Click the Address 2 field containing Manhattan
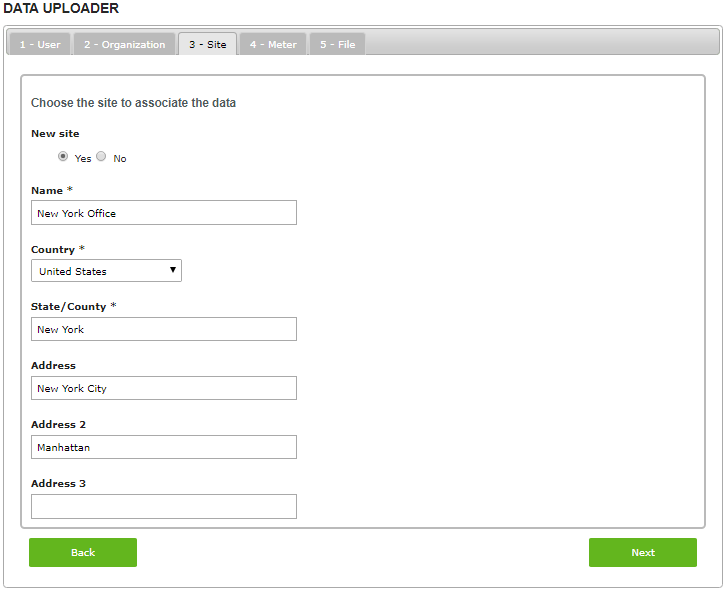This screenshot has width=727, height=591. pyautogui.click(x=164, y=447)
